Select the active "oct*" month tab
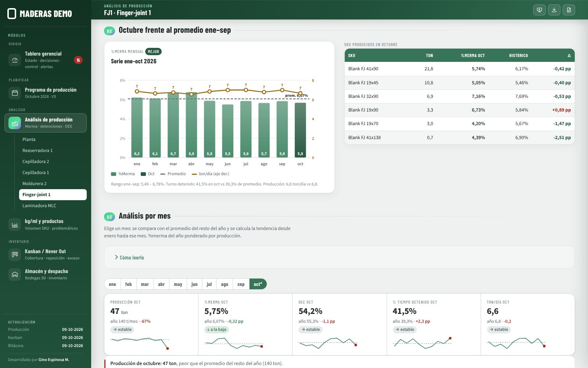This screenshot has width=588, height=368. click(x=258, y=284)
